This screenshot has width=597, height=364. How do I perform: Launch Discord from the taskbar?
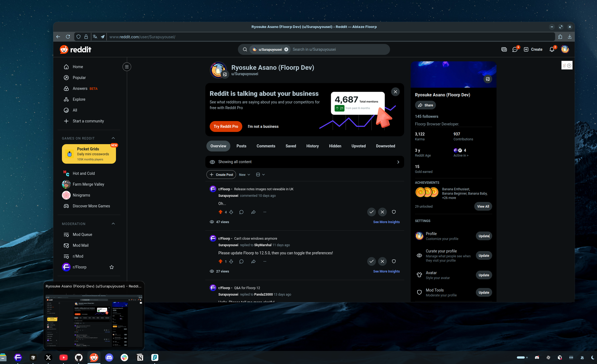(109, 357)
